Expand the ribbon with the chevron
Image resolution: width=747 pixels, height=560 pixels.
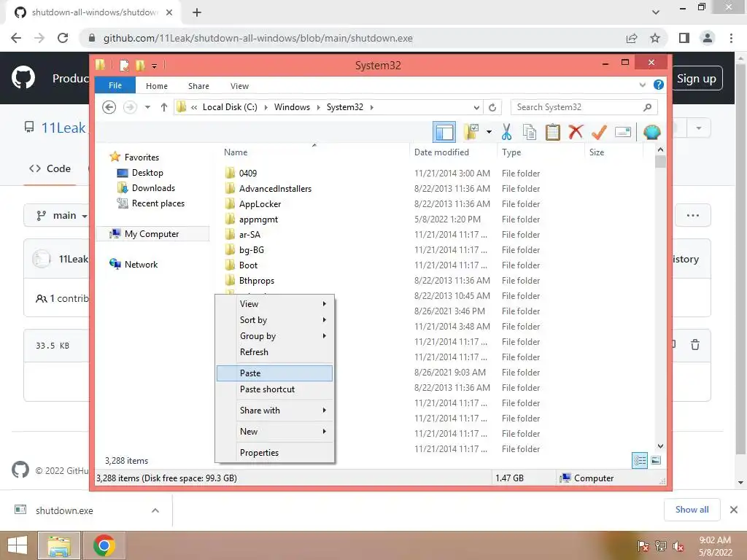[642, 85]
